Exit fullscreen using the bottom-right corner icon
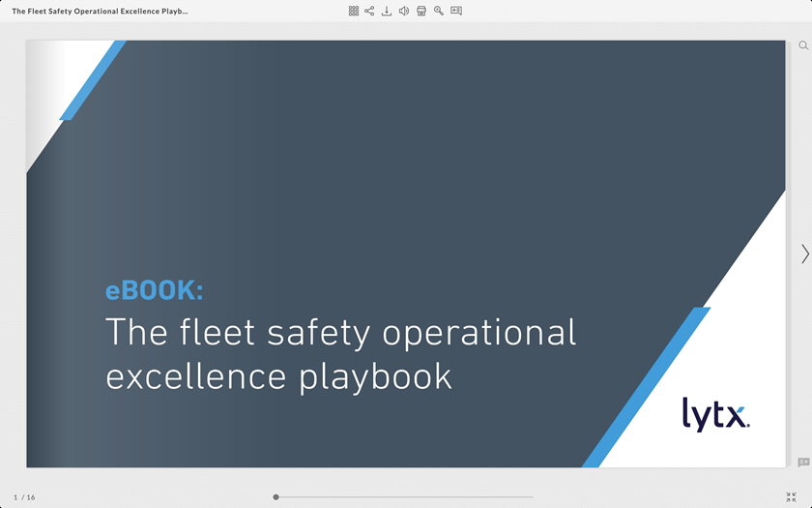This screenshot has height=508, width=812. pyautogui.click(x=791, y=496)
